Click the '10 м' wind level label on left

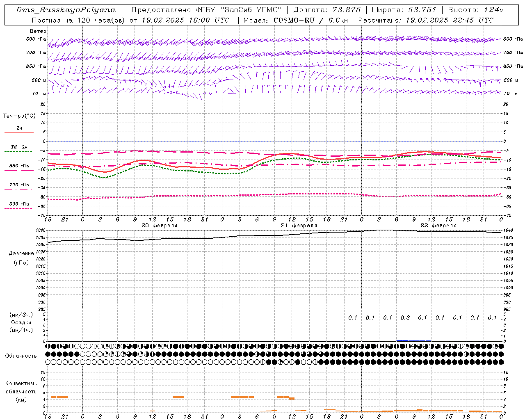(x=39, y=94)
